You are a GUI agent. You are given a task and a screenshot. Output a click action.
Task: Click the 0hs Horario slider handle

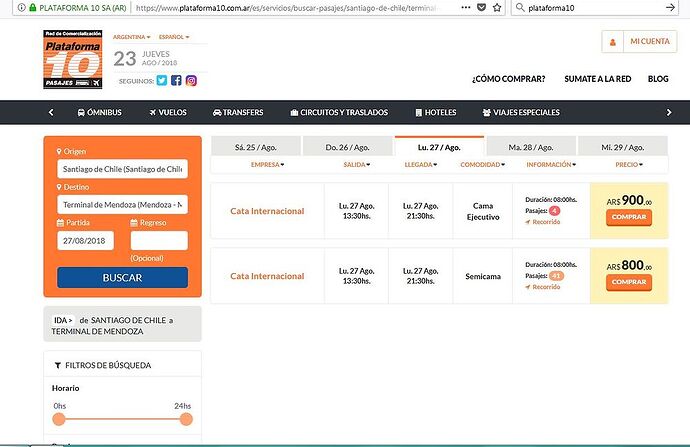59,419
